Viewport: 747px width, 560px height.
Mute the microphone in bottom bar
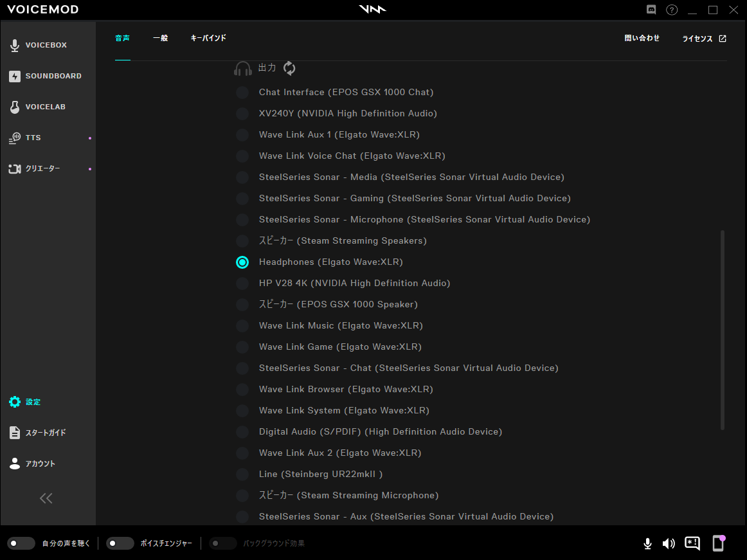pyautogui.click(x=647, y=543)
